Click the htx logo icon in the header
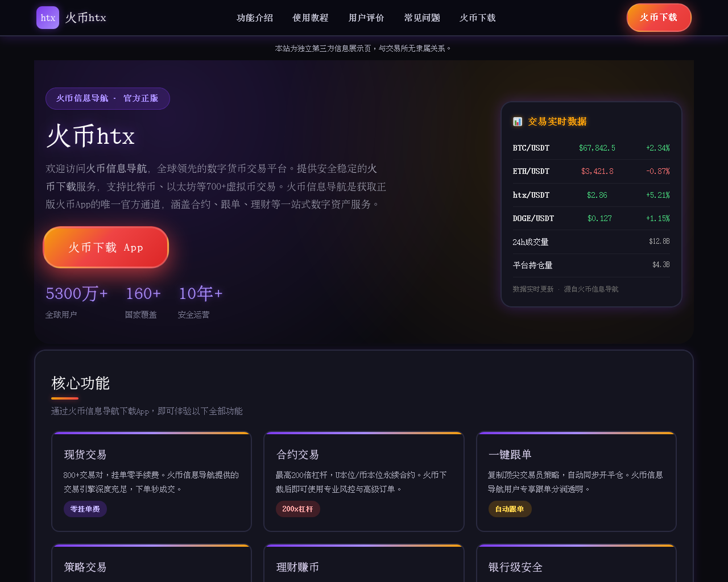The height and width of the screenshot is (582, 728). (48, 18)
